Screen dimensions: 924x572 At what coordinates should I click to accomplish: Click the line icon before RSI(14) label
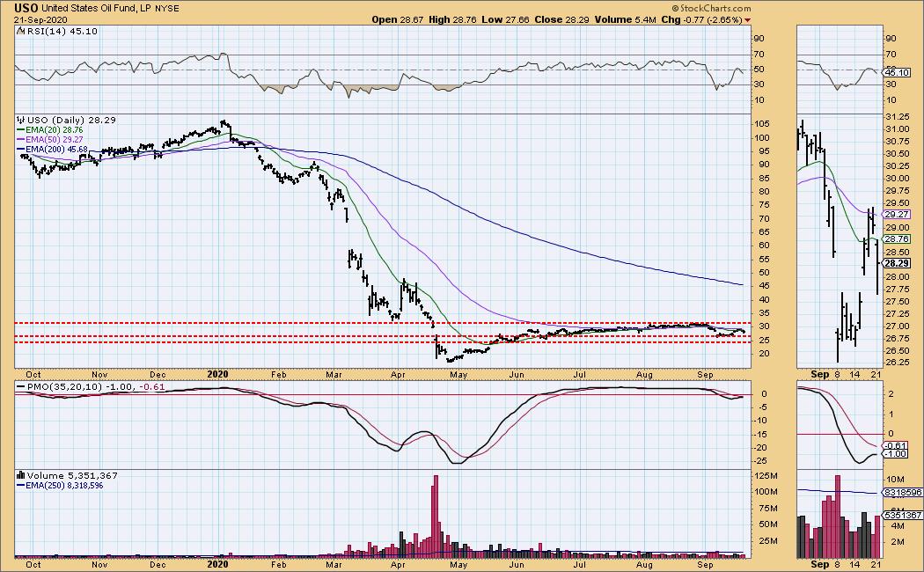[x=20, y=31]
